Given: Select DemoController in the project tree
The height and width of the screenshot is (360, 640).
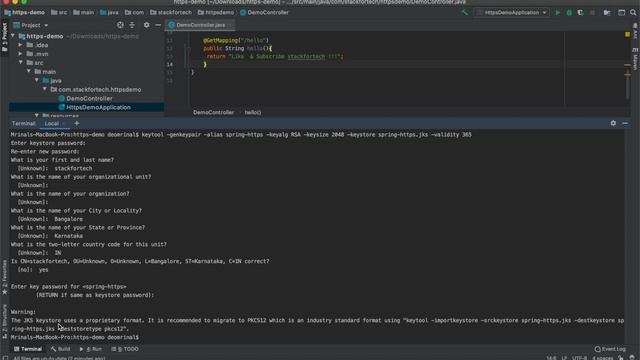Looking at the screenshot, I should pos(89,98).
